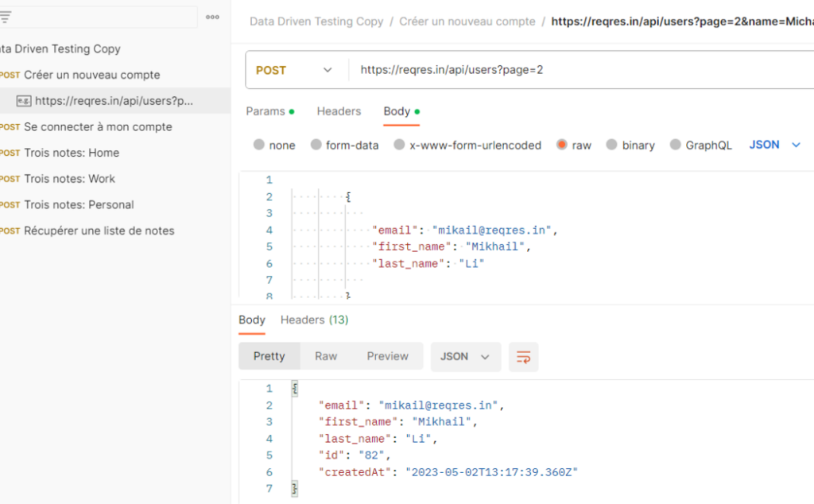Choose x-www-form-urlencoded body option
The image size is (814, 504).
pos(400,145)
